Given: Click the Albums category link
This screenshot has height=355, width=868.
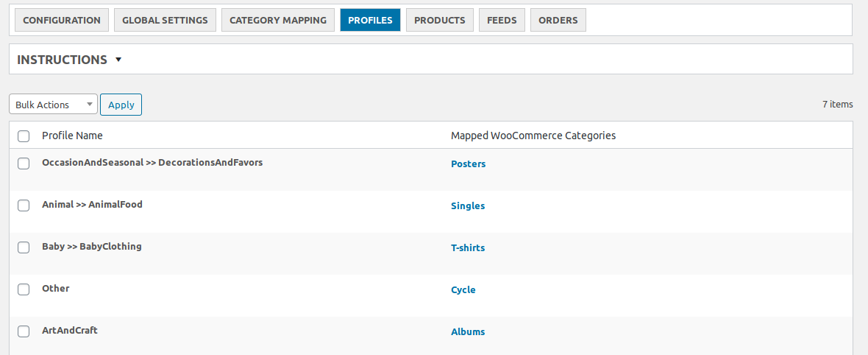Looking at the screenshot, I should [x=468, y=331].
